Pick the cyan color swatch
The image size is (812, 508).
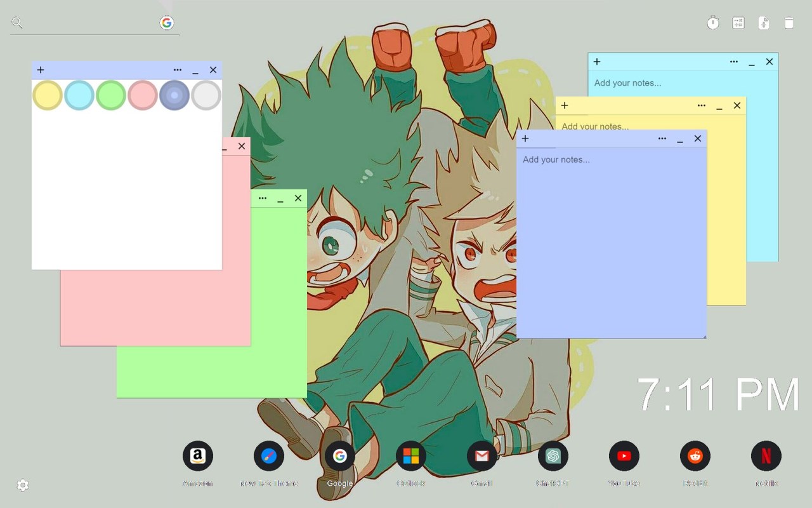pos(79,95)
